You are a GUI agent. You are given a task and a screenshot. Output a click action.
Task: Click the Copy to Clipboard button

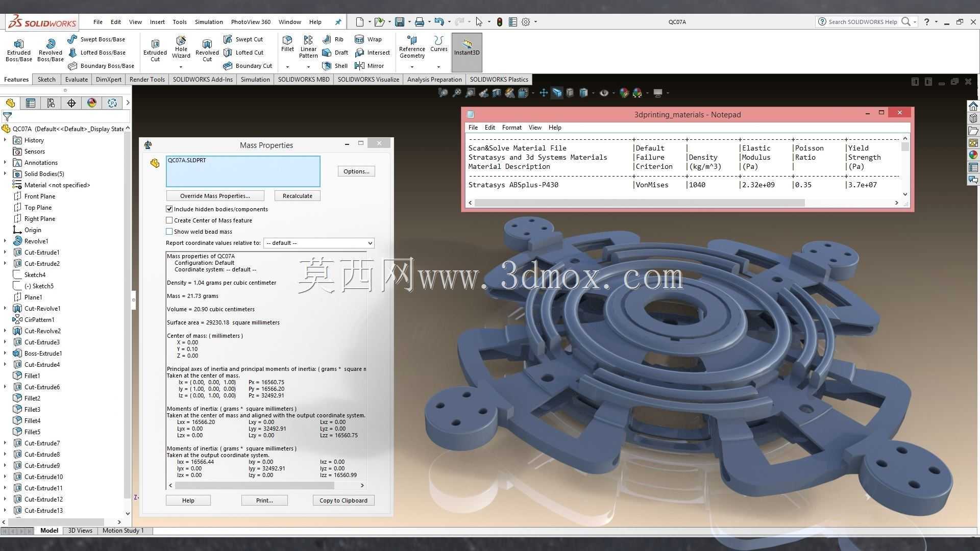click(x=344, y=500)
